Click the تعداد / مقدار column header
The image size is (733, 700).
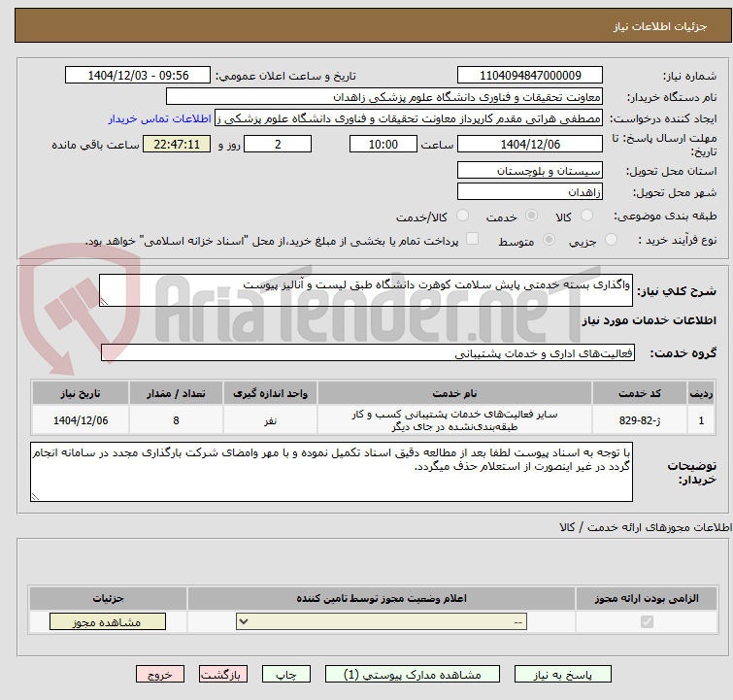pos(176,393)
